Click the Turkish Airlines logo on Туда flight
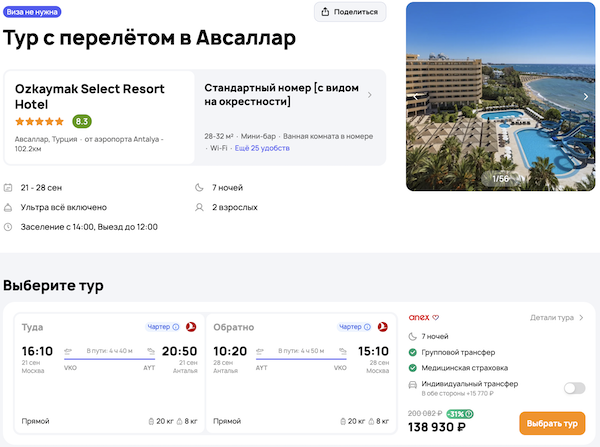600x447 pixels. point(191,327)
